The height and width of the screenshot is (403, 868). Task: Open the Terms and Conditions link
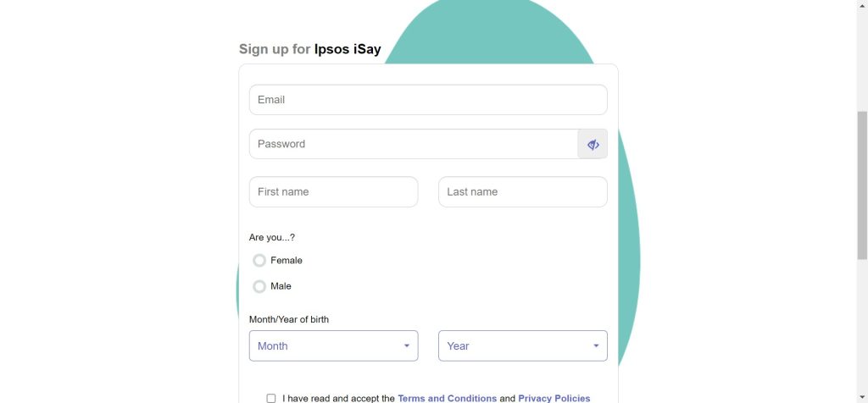(x=447, y=398)
